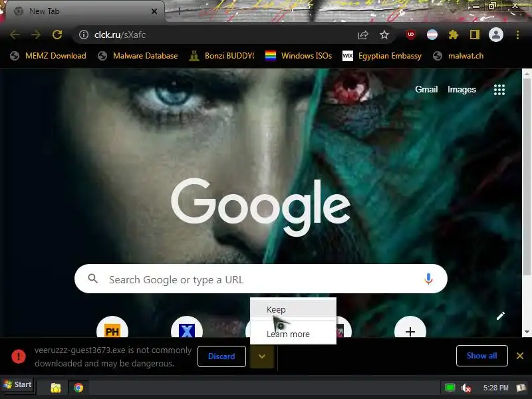The image size is (532, 399).
Task: Bookmark this tab with the star icon
Action: click(x=384, y=35)
